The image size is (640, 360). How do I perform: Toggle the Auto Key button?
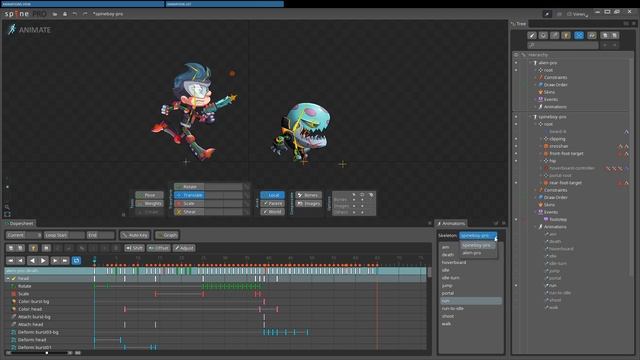pyautogui.click(x=135, y=235)
